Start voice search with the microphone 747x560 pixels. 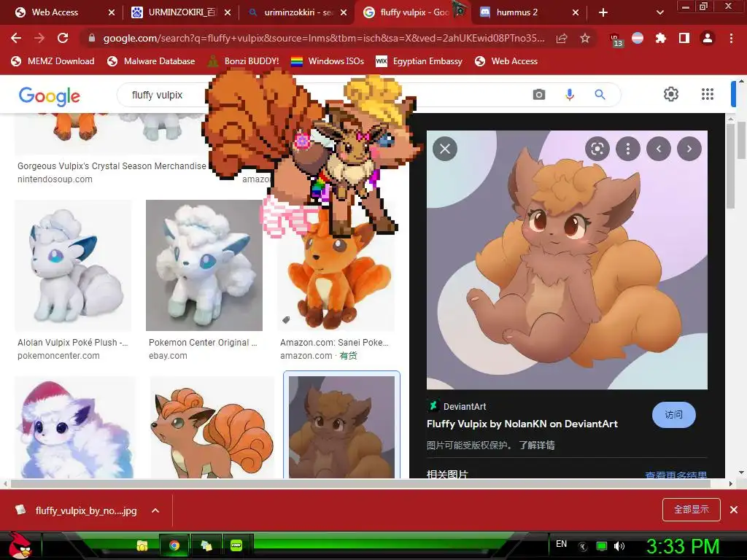pyautogui.click(x=569, y=94)
